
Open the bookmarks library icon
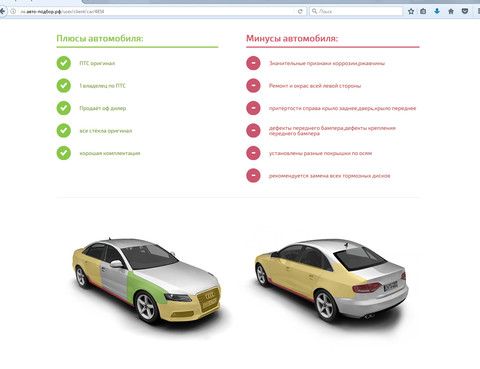(423, 11)
